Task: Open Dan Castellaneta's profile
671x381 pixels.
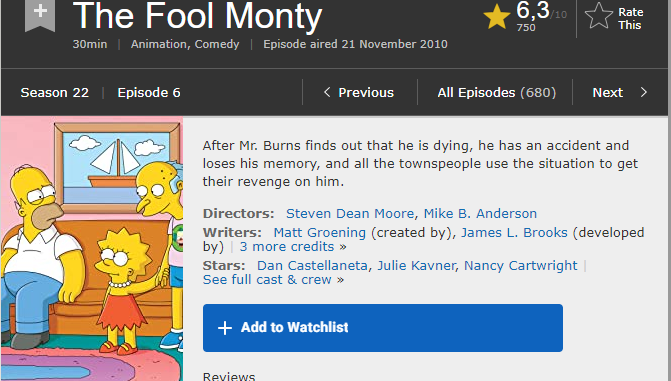Action: (312, 265)
